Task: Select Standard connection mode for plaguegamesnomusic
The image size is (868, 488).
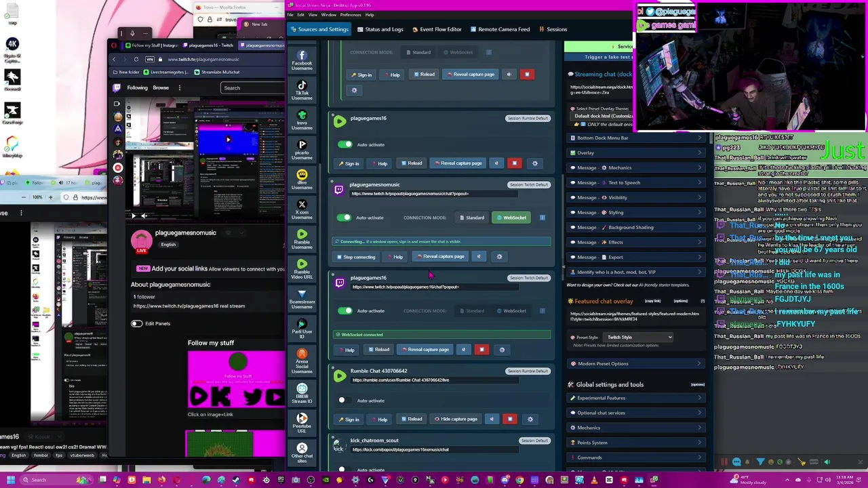Action: click(x=471, y=218)
